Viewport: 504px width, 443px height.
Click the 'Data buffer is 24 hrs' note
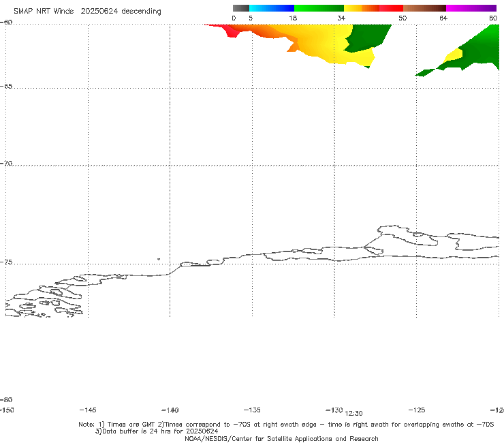(x=157, y=431)
